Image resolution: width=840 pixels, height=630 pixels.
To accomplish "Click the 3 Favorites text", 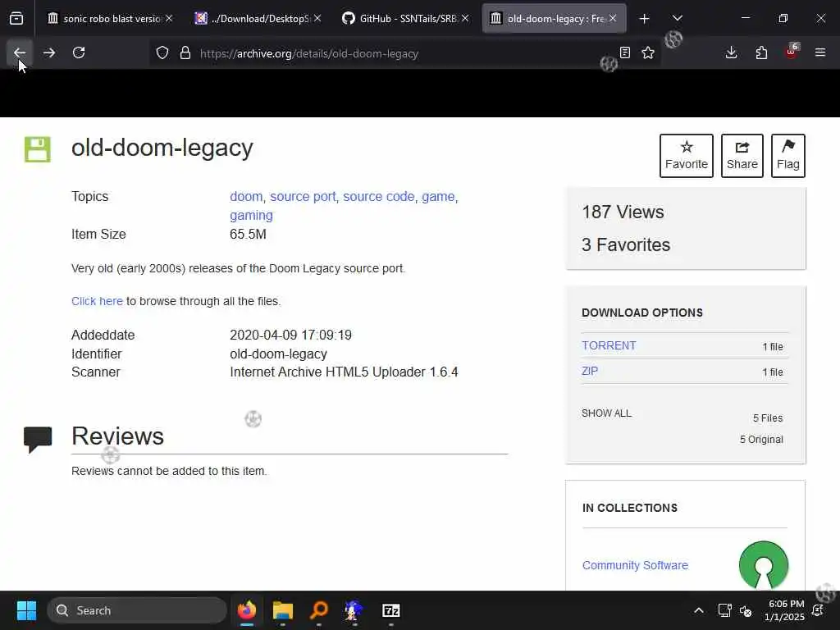I will [626, 244].
